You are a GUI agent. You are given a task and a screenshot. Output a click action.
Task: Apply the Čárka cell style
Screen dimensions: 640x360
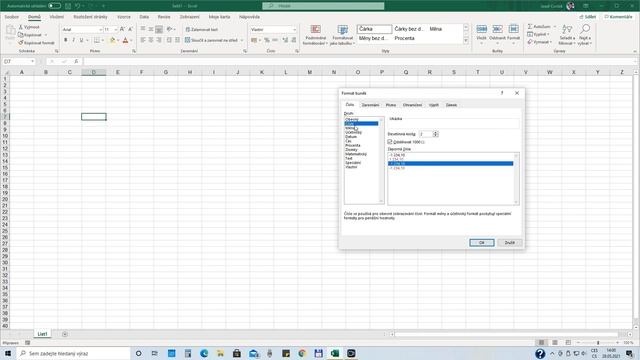click(x=374, y=29)
